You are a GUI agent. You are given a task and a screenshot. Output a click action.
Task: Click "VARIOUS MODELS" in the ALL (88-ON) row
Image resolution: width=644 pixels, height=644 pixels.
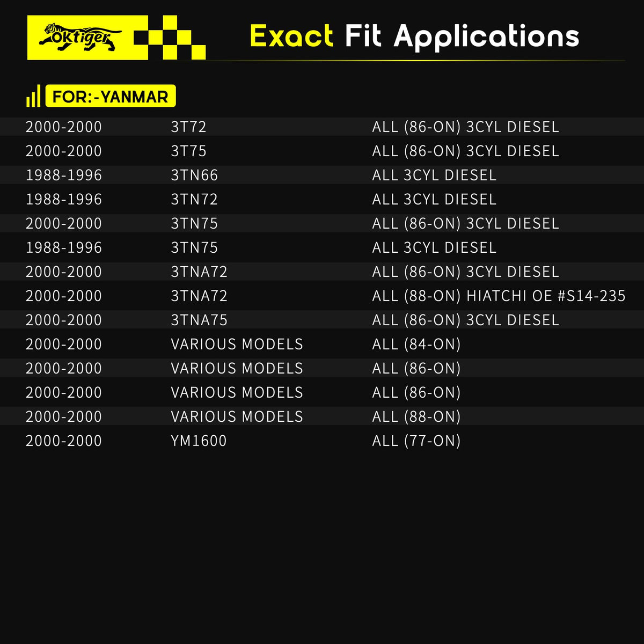pos(237,416)
